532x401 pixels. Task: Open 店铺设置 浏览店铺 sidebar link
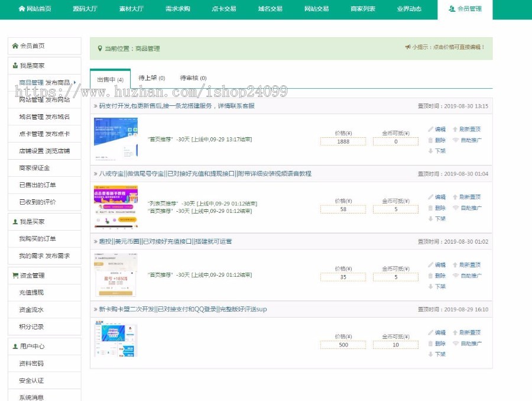[x=44, y=151]
